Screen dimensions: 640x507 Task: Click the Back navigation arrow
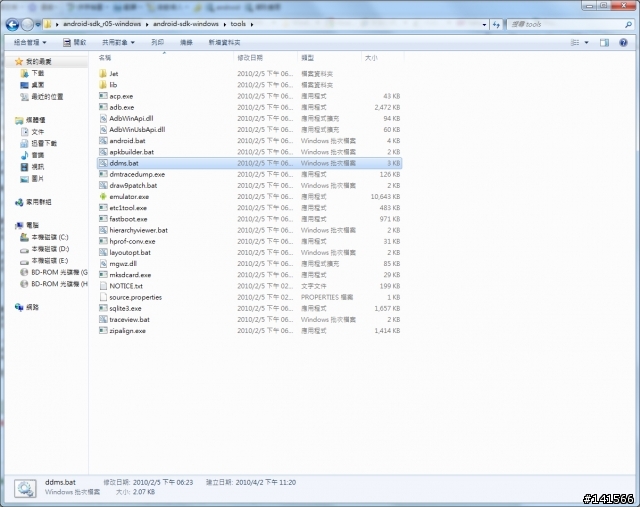point(12,25)
